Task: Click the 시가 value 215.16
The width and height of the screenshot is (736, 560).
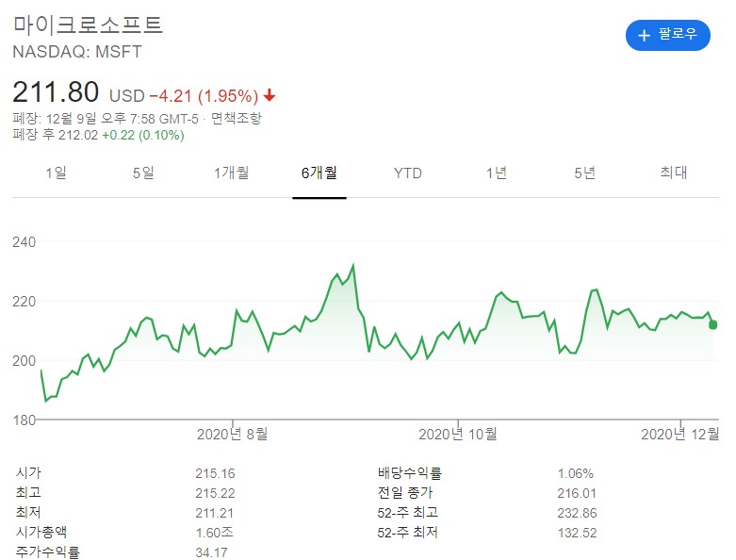Action: tap(215, 473)
